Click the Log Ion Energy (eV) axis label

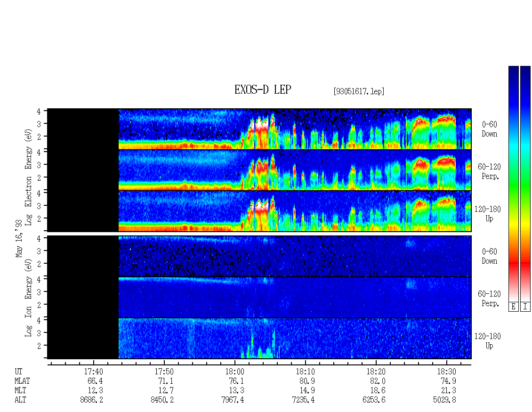click(29, 298)
